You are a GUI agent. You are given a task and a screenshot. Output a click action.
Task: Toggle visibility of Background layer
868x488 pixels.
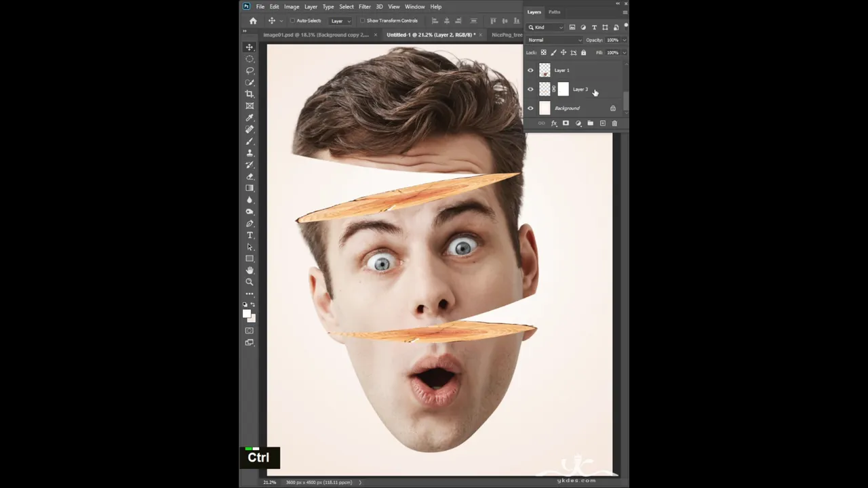tap(530, 108)
